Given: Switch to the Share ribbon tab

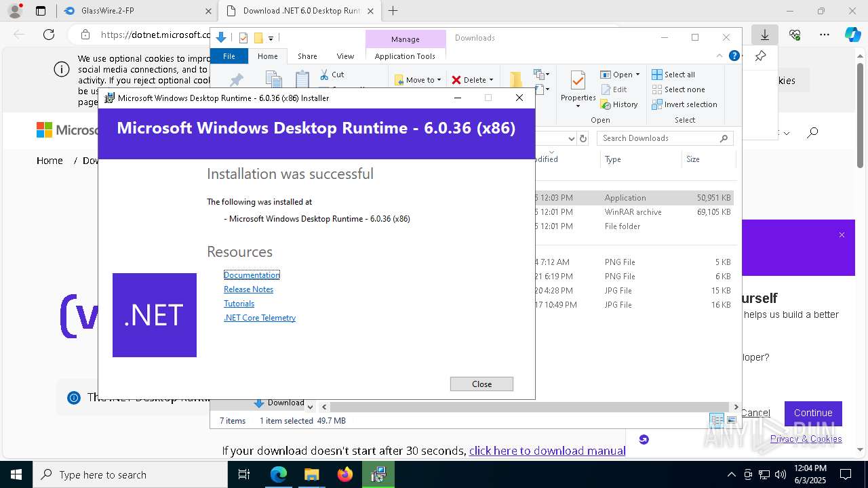Looking at the screenshot, I should 307,56.
